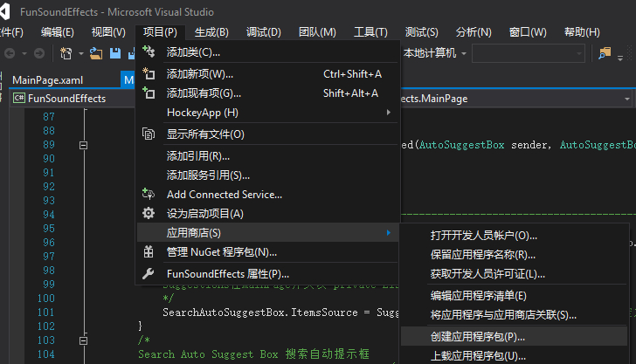Open the 视图(V) menu
This screenshot has height=364, width=636.
tap(108, 32)
